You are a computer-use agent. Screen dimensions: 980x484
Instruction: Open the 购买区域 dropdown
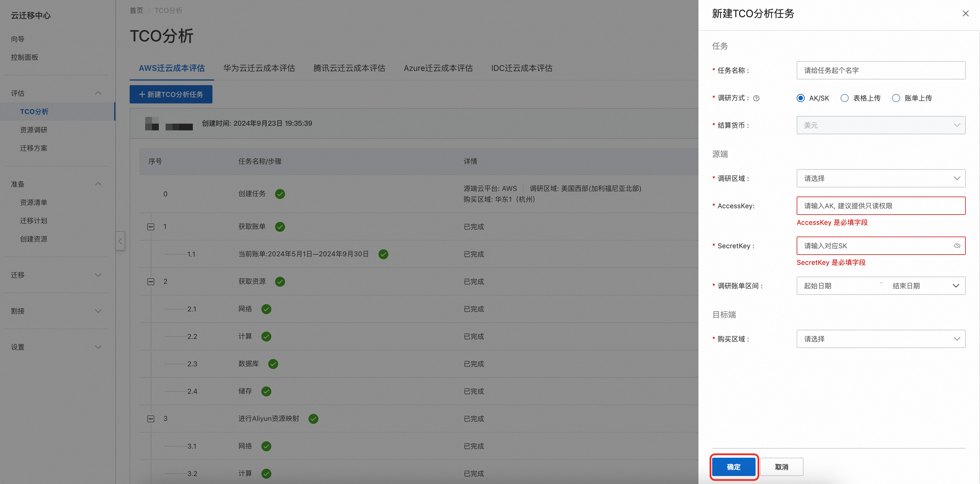pyautogui.click(x=881, y=339)
